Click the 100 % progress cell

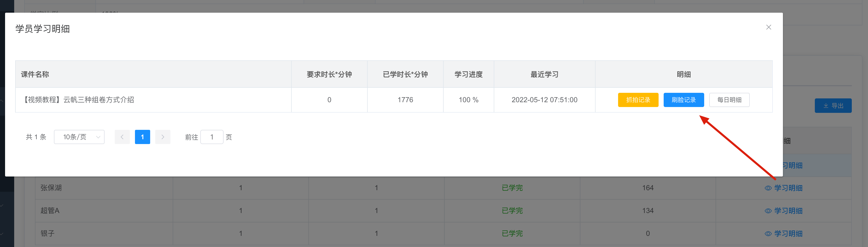click(x=469, y=100)
